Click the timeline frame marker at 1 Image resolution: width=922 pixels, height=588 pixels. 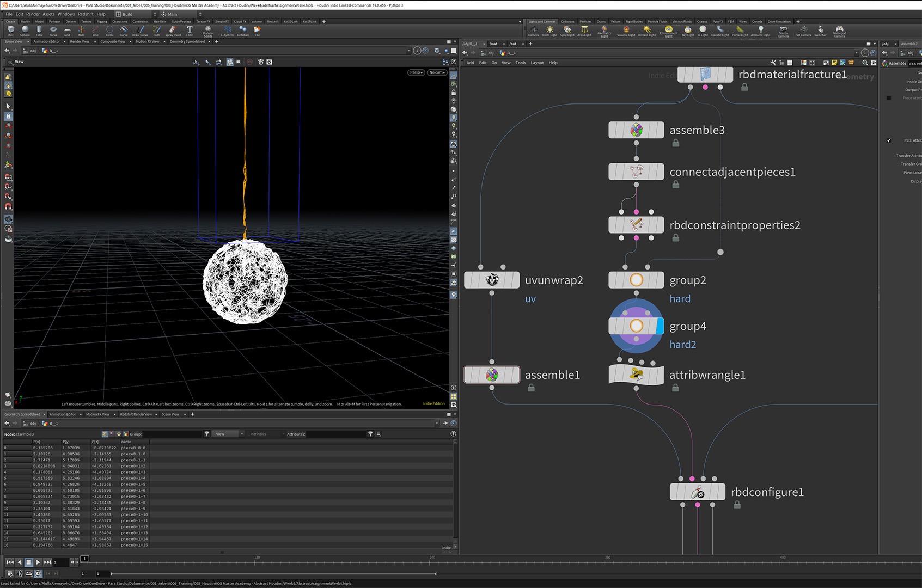click(84, 558)
